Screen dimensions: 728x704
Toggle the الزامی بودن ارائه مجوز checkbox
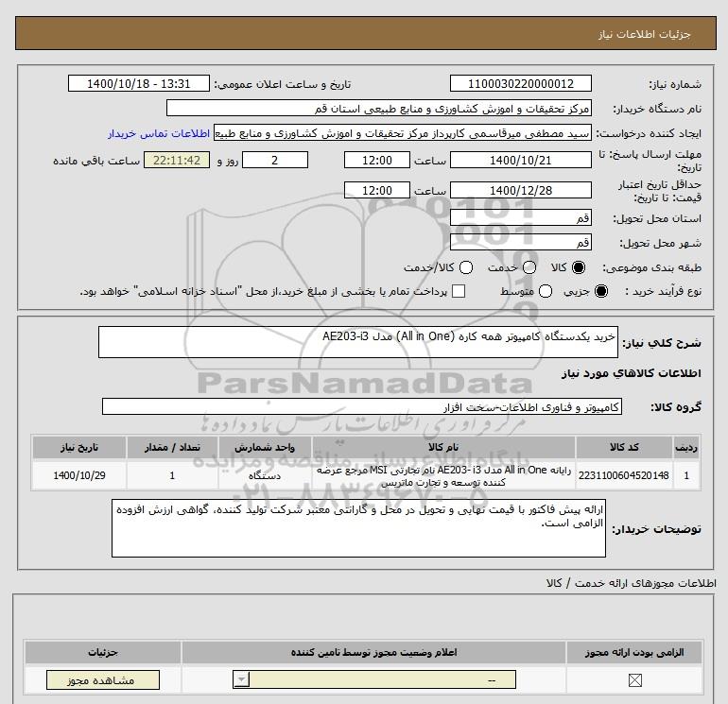pyautogui.click(x=634, y=680)
